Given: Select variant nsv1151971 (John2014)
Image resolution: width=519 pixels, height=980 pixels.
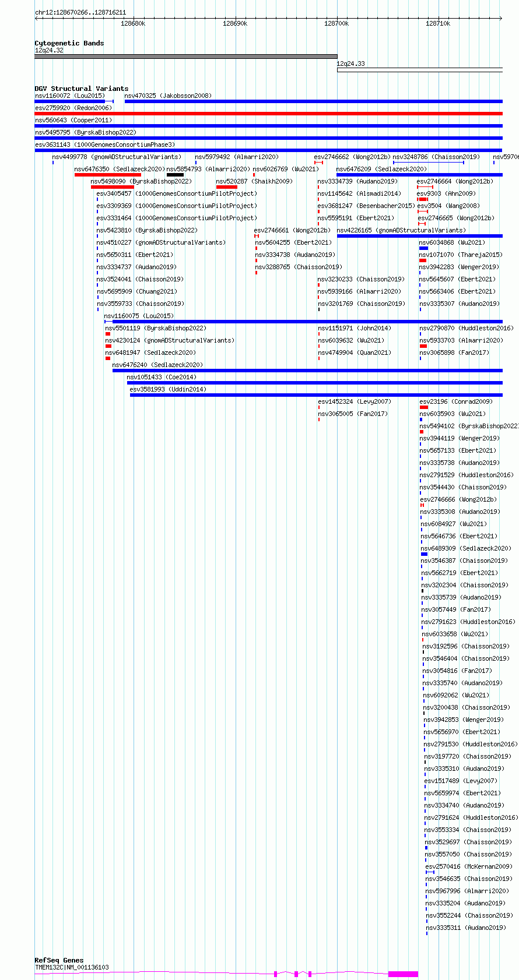Looking at the screenshot, I should coord(355,328).
